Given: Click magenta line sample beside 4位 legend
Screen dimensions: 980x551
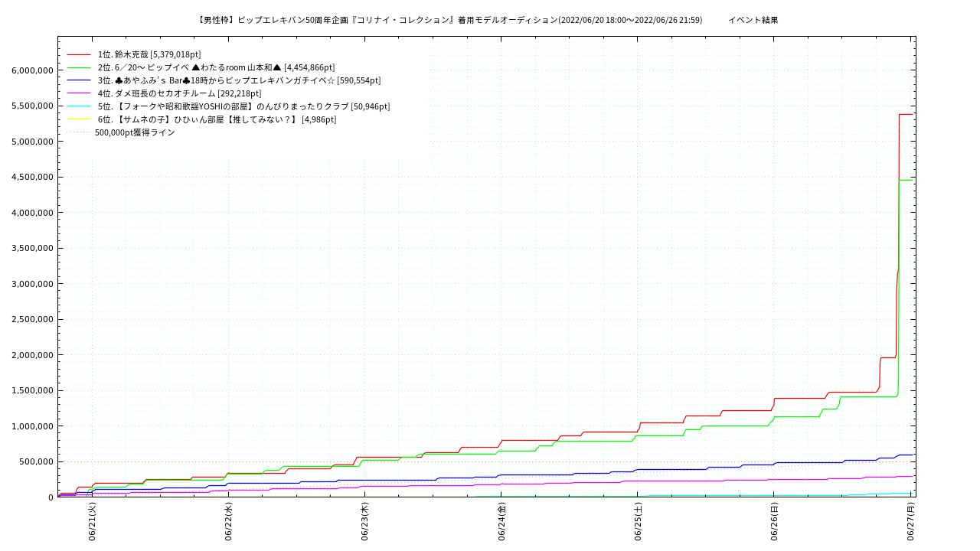Looking at the screenshot, I should tap(79, 93).
